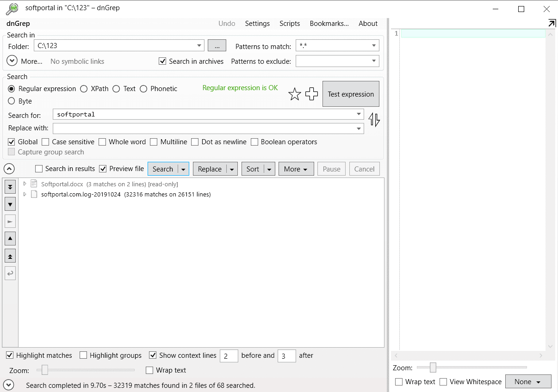
Task: Browse for folder with ellipsis button
Action: [217, 45]
